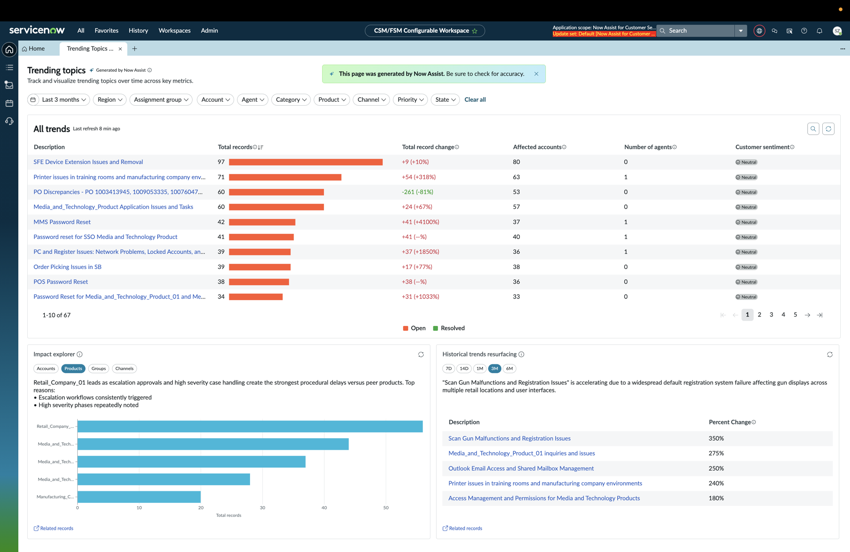Open the History menu
This screenshot has height=552, width=850.
coord(138,31)
